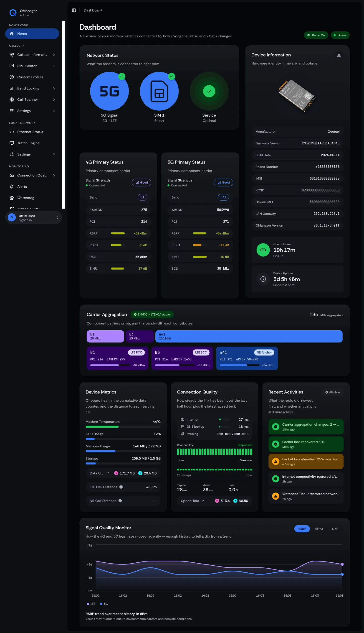Open Alerts bell item
Viewport: 364px width, 633px height.
click(x=32, y=187)
